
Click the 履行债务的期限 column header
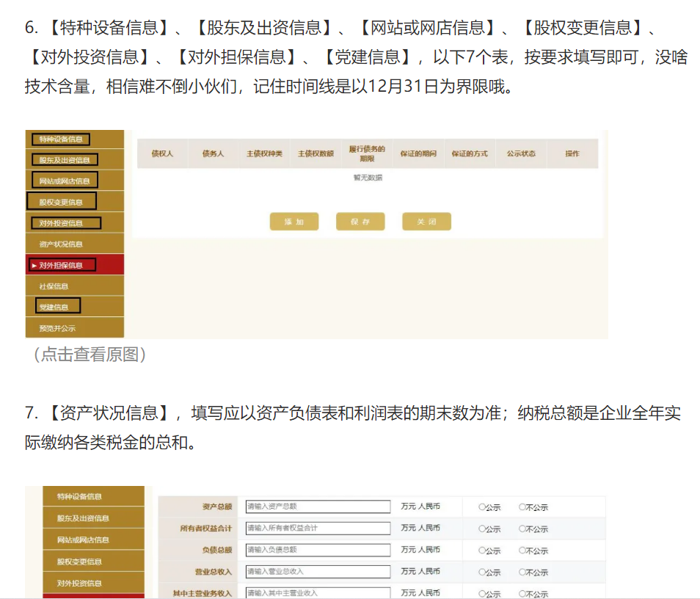pyautogui.click(x=367, y=153)
